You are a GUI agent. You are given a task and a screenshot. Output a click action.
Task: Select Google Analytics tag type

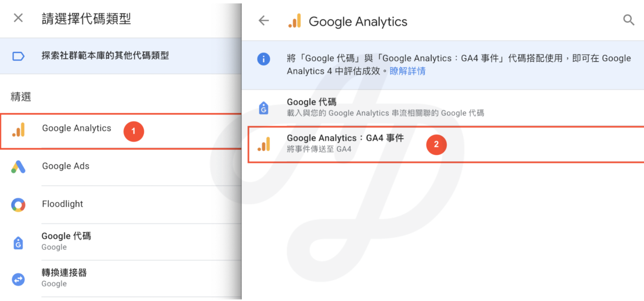tap(121, 131)
